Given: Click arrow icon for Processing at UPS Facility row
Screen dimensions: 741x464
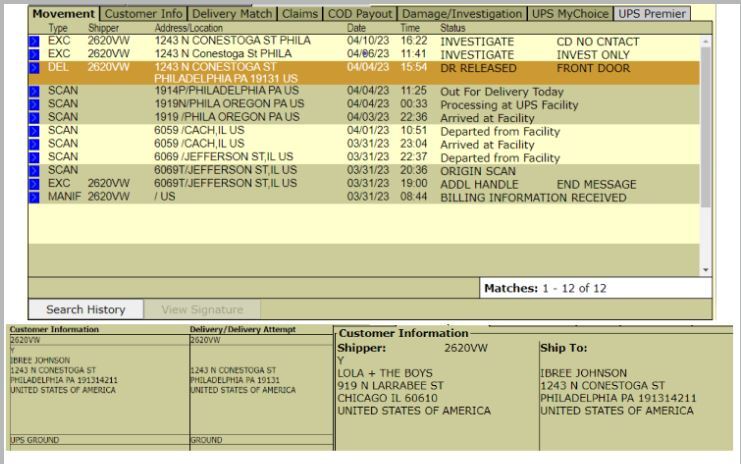Looking at the screenshot, I should [34, 104].
